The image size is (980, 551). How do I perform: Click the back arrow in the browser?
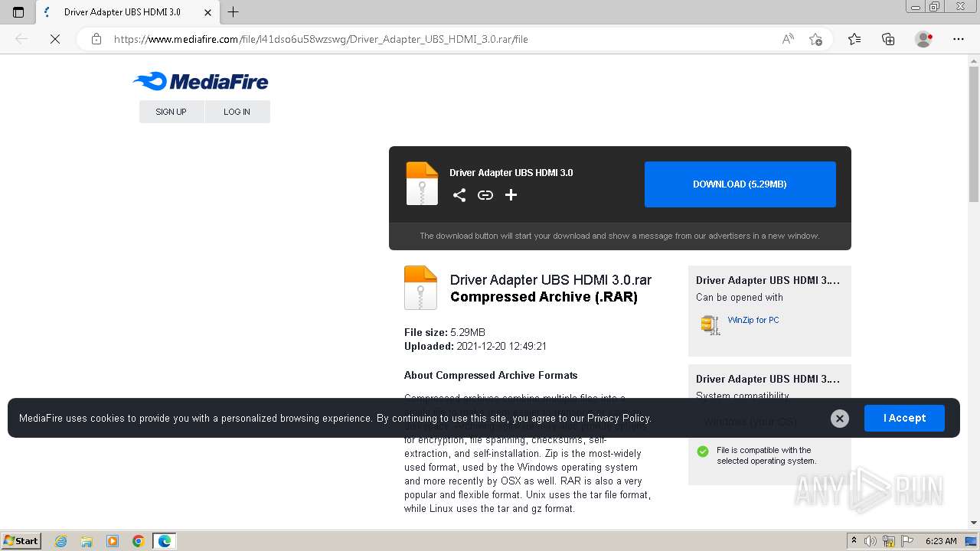21,39
